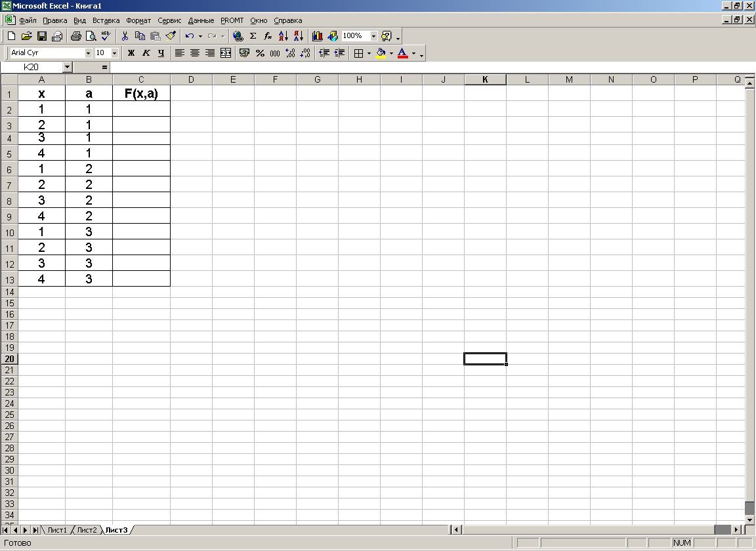Select column K header
The height and width of the screenshot is (551, 756).
coord(485,79)
